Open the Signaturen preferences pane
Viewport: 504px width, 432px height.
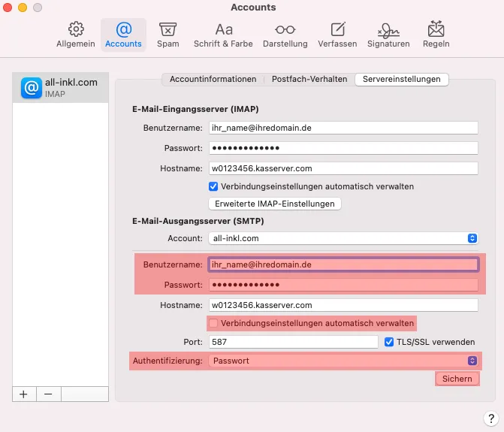pyautogui.click(x=388, y=35)
